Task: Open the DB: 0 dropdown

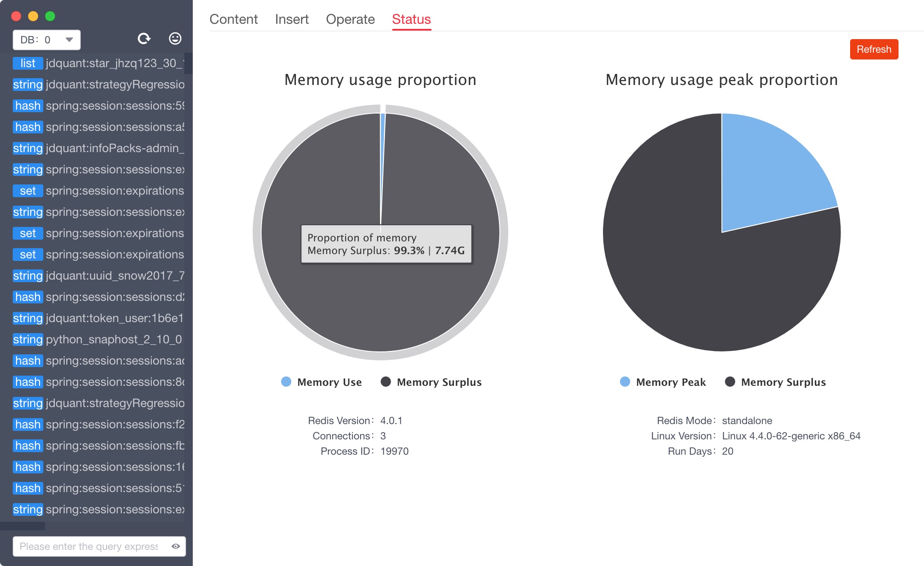Action: click(46, 40)
